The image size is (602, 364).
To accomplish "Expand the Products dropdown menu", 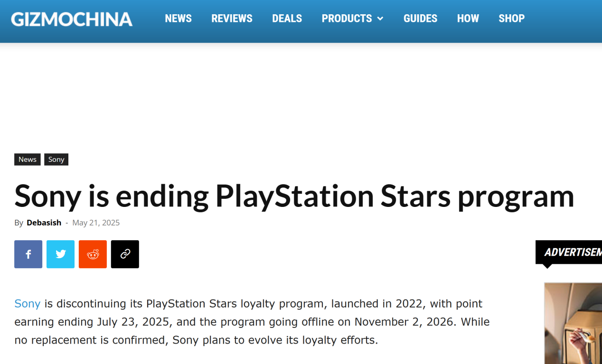I will tap(352, 19).
